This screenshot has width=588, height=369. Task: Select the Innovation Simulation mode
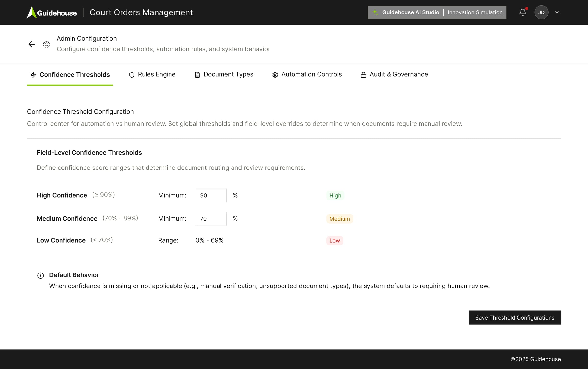475,12
